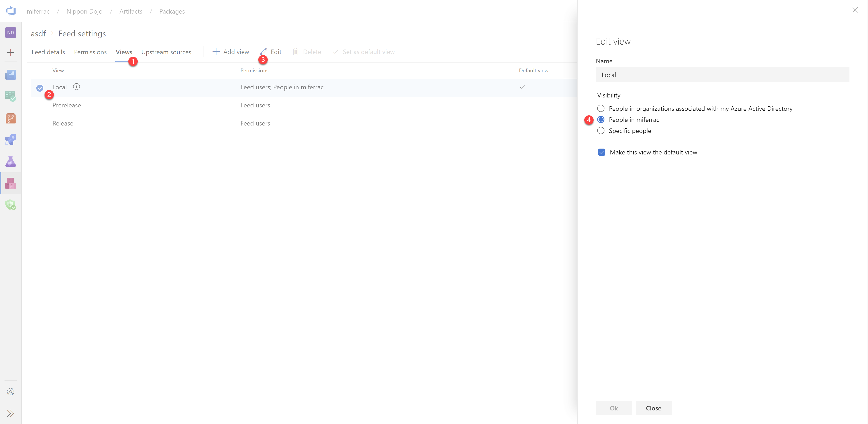Open the ND project avatar switcher
Image resolution: width=868 pixels, height=424 pixels.
[x=10, y=32]
